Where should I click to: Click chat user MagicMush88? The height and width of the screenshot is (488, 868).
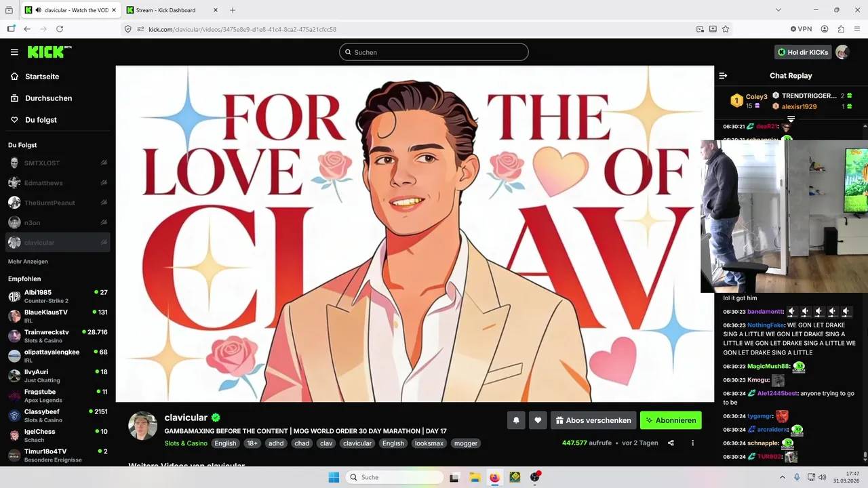(768, 366)
